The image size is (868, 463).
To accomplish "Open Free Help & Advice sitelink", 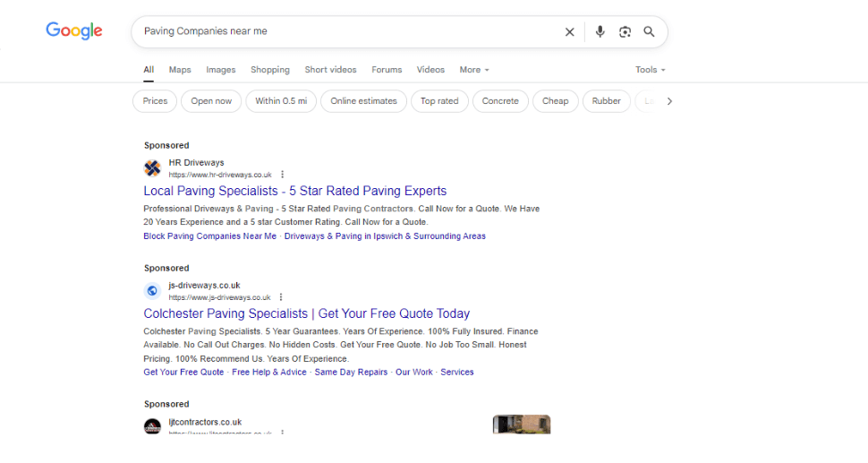I will pos(269,373).
